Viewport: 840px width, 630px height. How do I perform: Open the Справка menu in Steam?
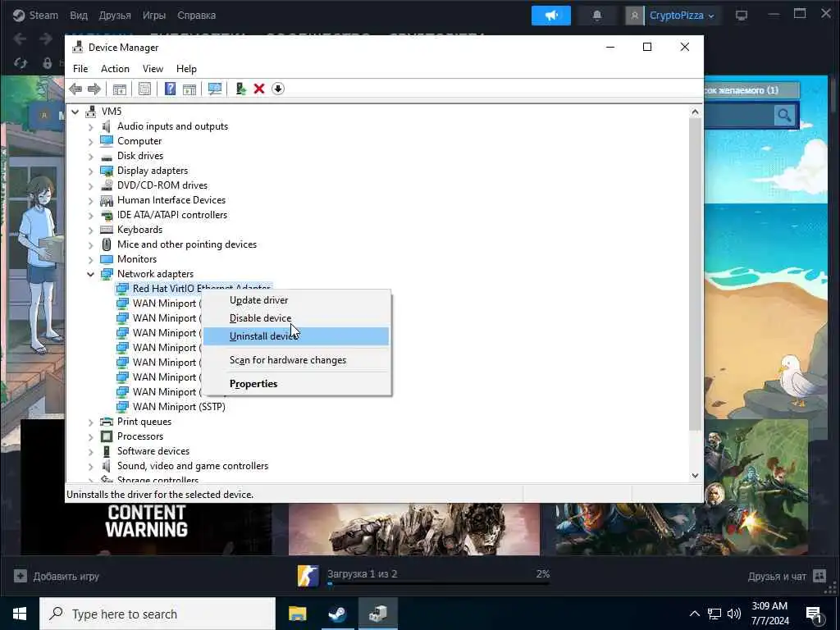point(196,15)
